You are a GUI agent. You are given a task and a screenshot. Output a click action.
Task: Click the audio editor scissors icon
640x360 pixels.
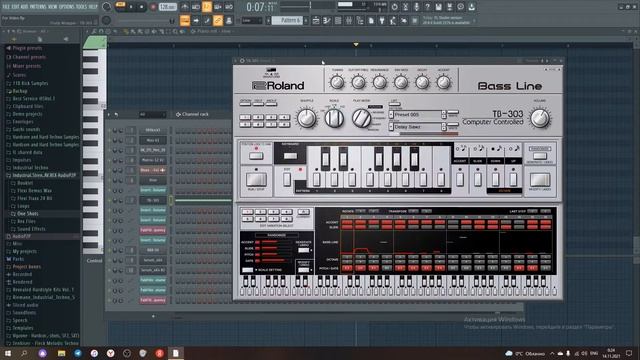tap(405, 7)
